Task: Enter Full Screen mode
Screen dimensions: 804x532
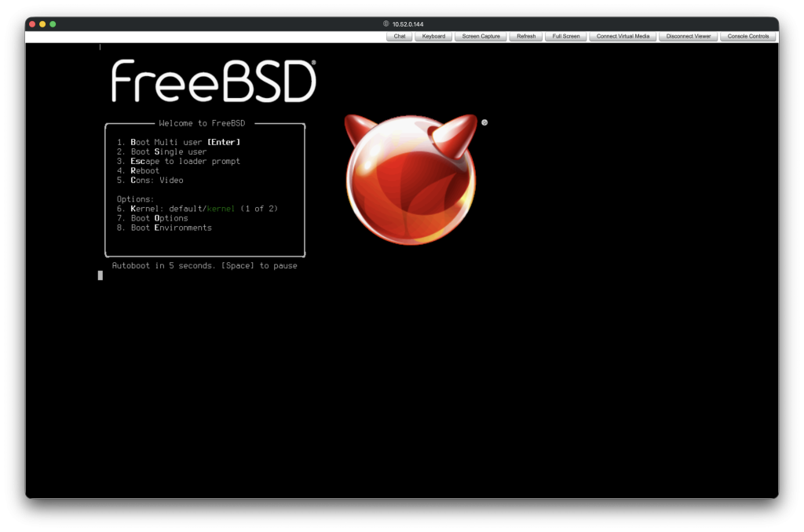Action: 565,35
